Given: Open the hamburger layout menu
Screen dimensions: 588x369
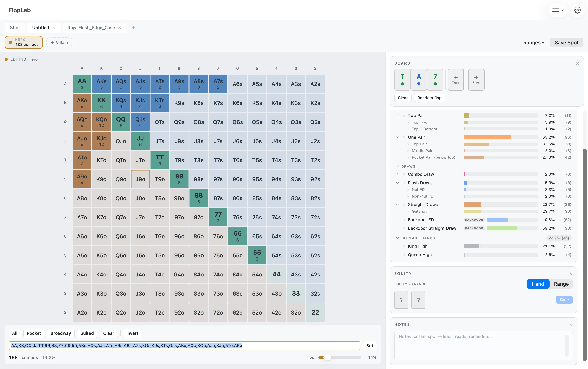Looking at the screenshot, I should (558, 10).
